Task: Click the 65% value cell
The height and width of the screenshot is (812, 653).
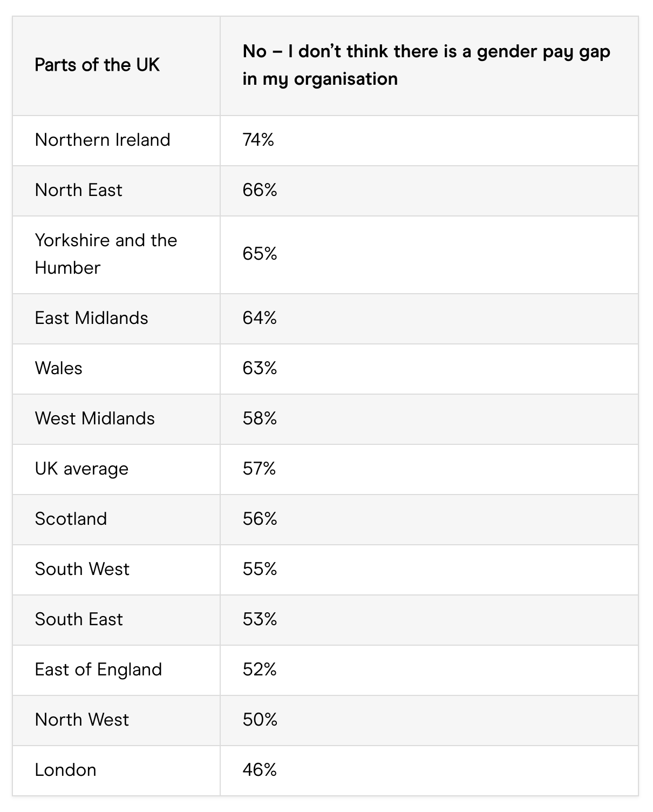Action: (260, 254)
